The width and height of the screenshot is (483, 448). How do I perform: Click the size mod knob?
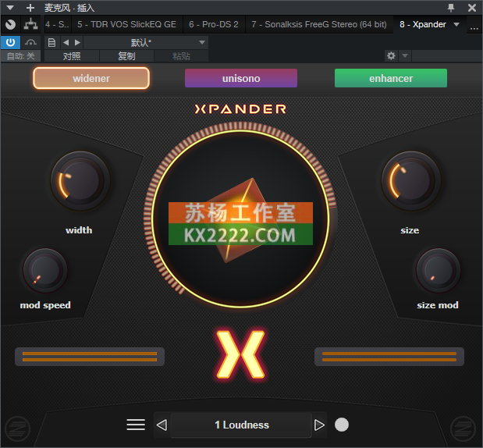439,271
